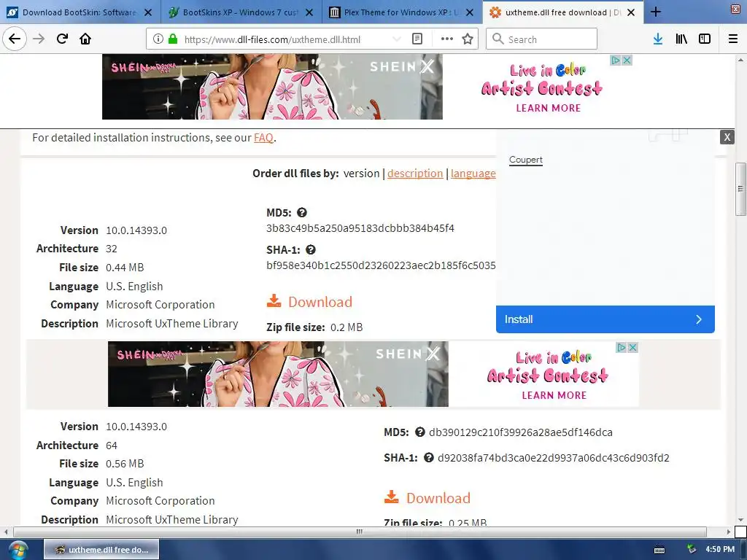The width and height of the screenshot is (747, 560).
Task: Click the second SHEIN banner image
Action: click(x=278, y=374)
